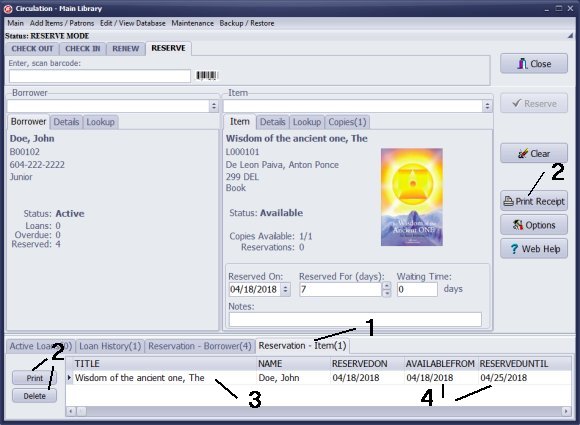Open Reservation - Borrower(4) tab
The width and height of the screenshot is (580, 425).
200,346
